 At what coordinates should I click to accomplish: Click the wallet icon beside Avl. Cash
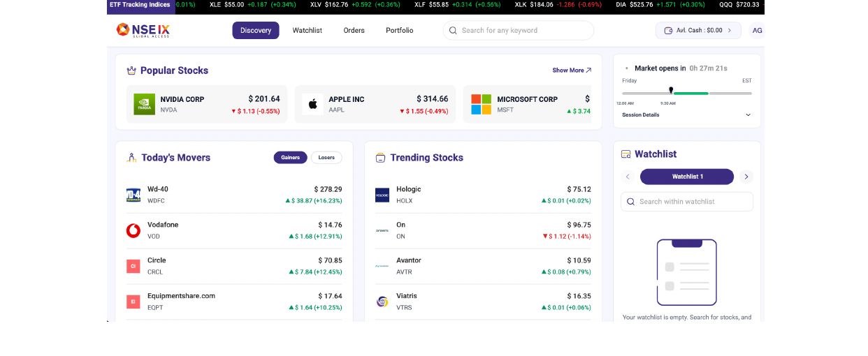coord(669,31)
